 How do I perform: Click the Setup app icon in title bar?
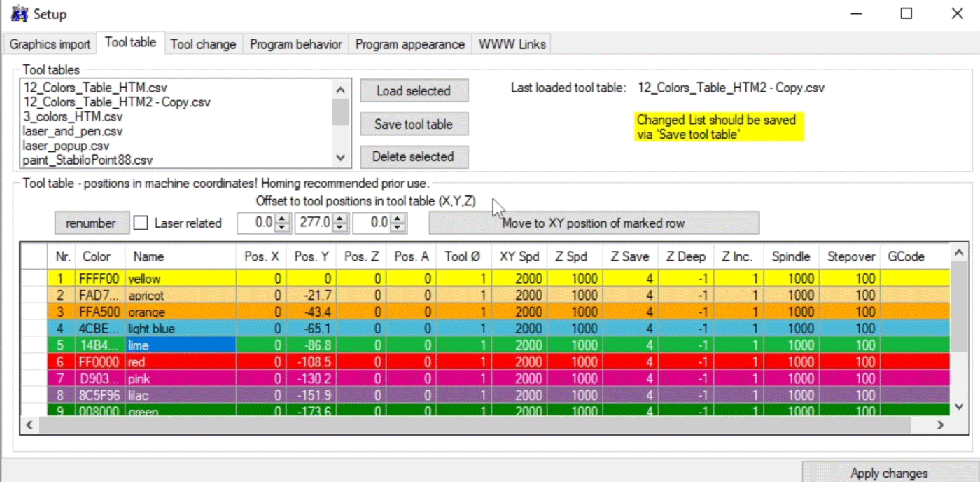point(19,13)
